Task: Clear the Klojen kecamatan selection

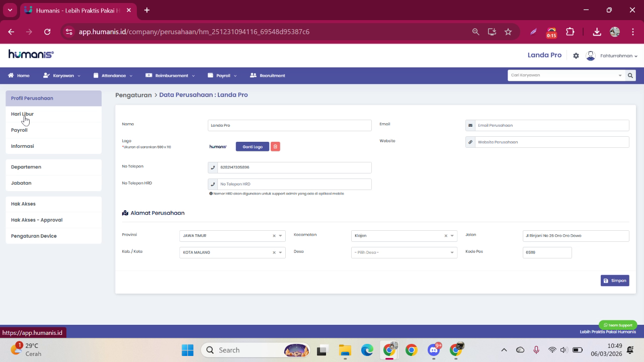Action: click(446, 236)
